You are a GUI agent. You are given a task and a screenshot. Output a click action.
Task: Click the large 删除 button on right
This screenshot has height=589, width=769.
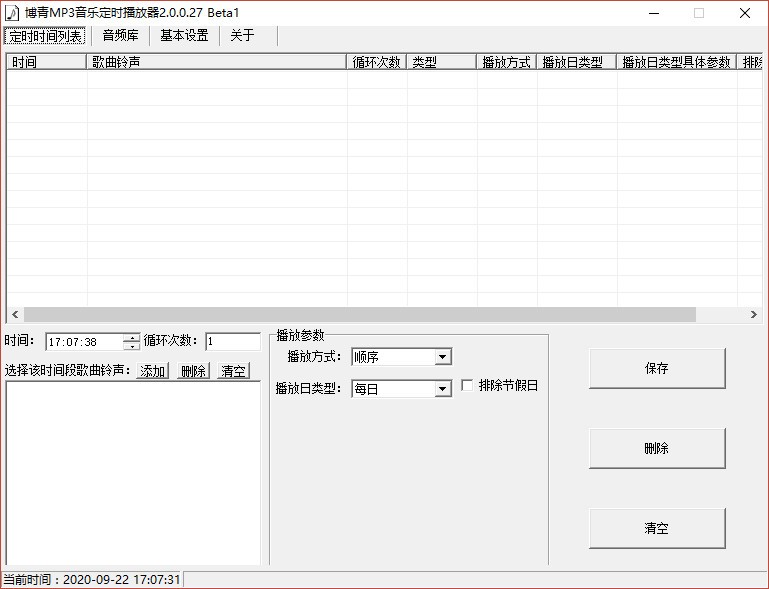click(657, 448)
